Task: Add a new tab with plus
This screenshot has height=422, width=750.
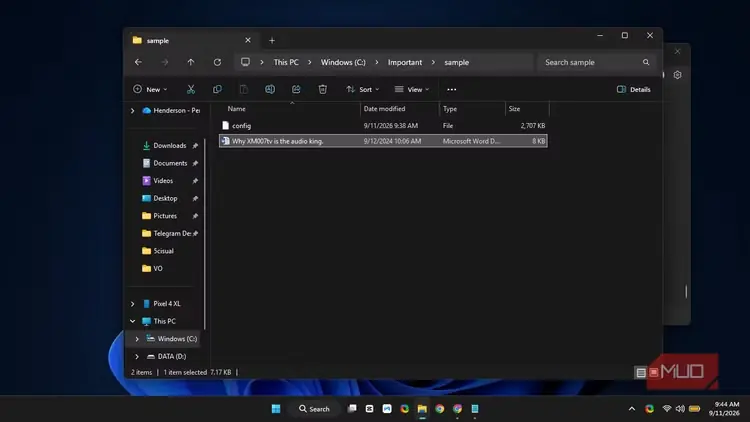Action: [272, 41]
